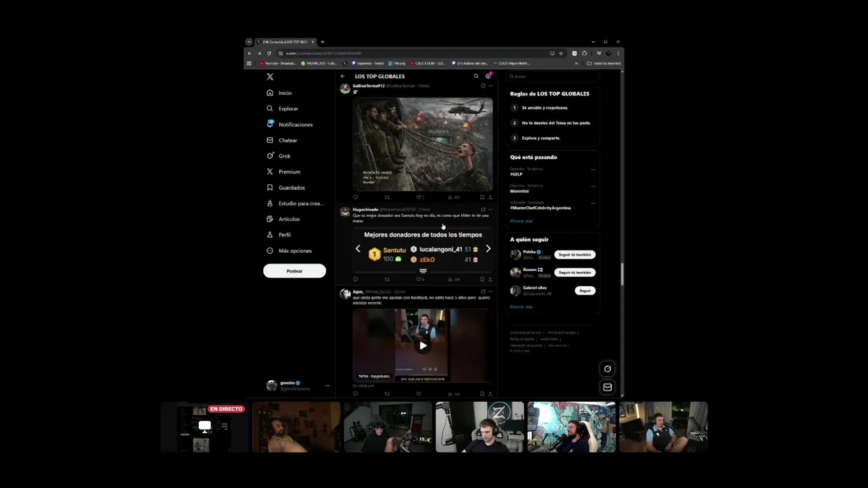The height and width of the screenshot is (488, 868).
Task: Open the Mejores donadores image
Action: pyautogui.click(x=422, y=249)
